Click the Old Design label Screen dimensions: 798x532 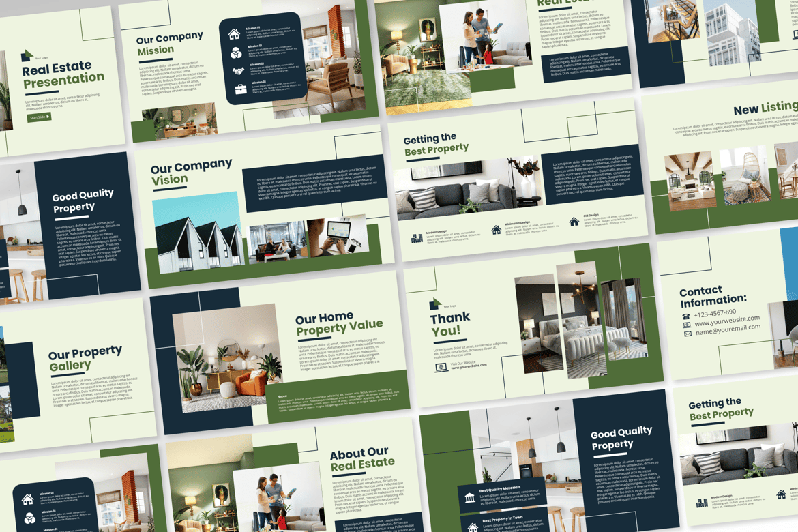[591, 216]
